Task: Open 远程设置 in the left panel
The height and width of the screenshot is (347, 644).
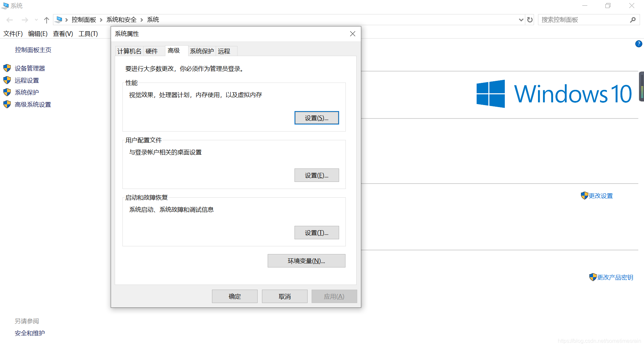Action: click(x=27, y=80)
